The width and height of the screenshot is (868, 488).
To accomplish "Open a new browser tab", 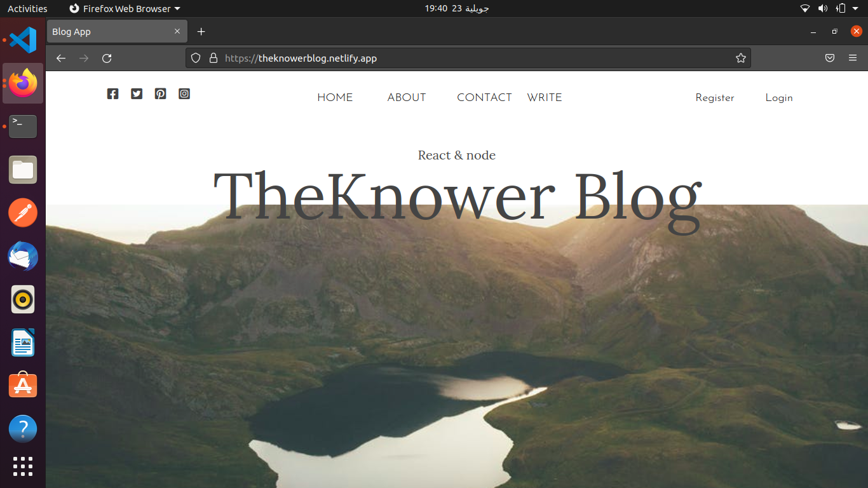I will click(201, 32).
